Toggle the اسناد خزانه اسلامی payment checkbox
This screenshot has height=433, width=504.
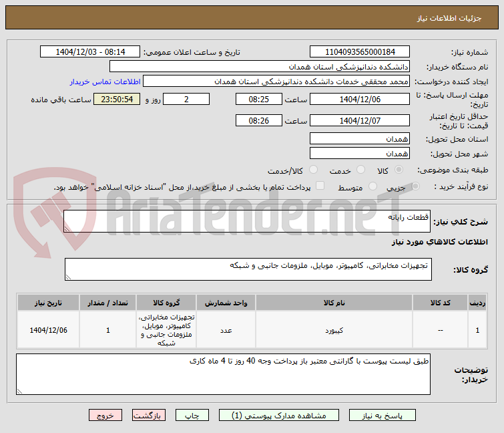click(320, 186)
